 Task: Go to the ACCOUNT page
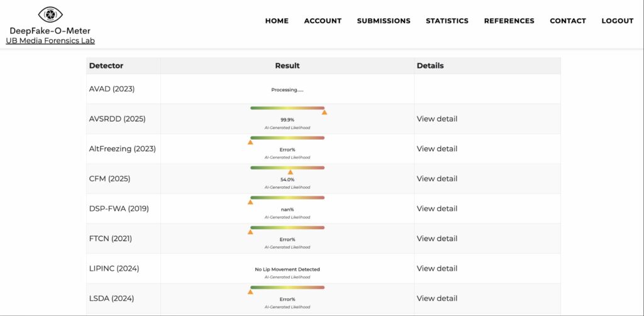323,21
